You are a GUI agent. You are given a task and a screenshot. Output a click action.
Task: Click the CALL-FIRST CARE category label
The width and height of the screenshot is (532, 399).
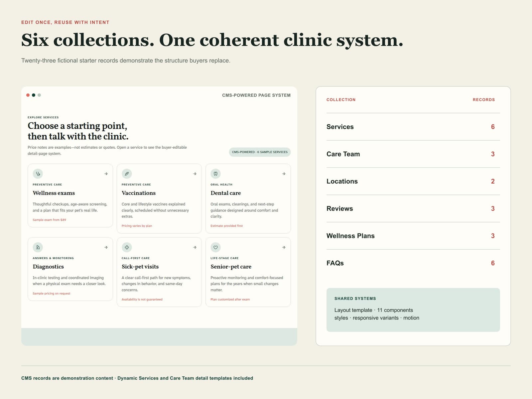[x=136, y=258]
